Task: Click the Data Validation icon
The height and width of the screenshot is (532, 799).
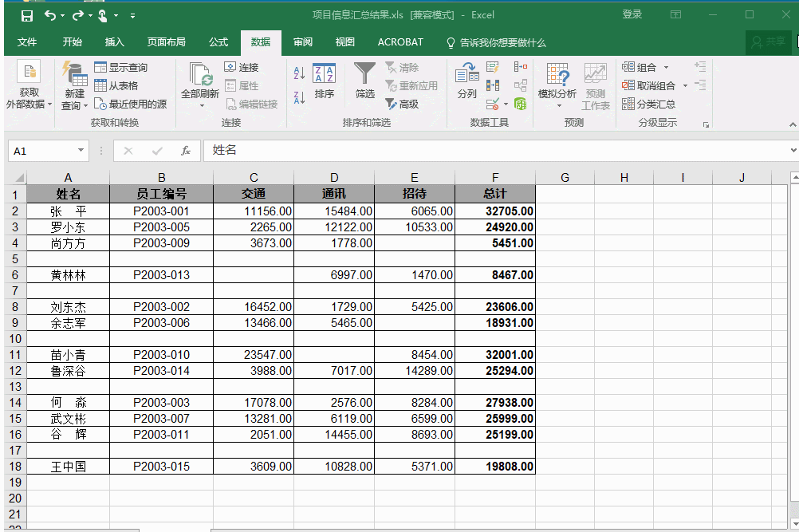Action: coord(492,104)
